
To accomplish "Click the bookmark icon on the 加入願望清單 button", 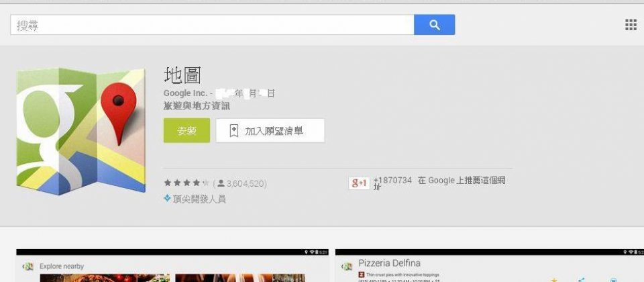I will click(233, 131).
